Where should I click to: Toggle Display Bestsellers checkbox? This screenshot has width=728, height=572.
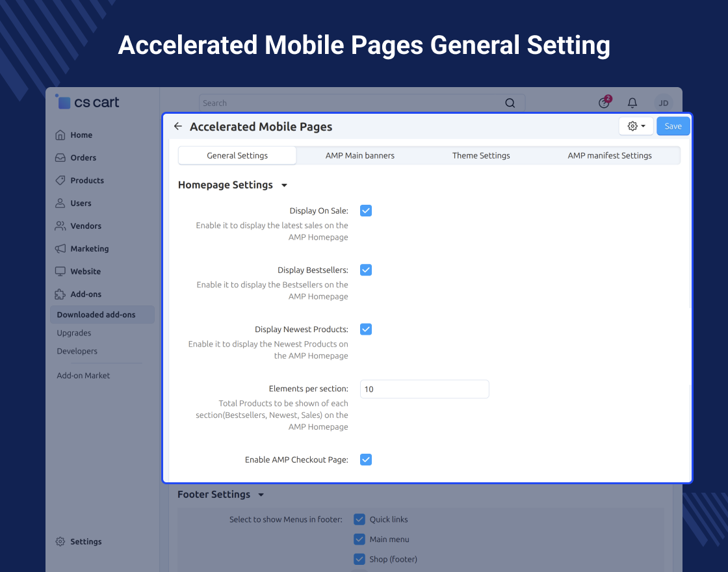pos(366,270)
